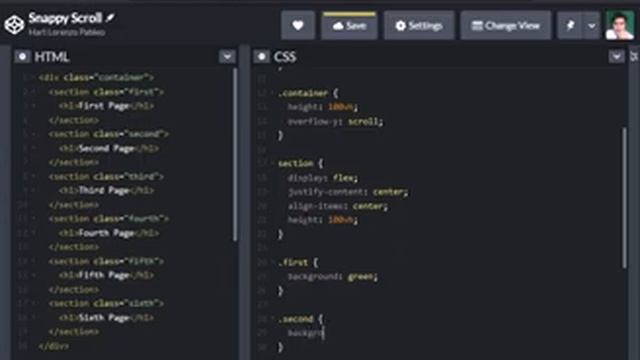Open user profile avatar menu
This screenshot has height=360, width=640.
[620, 25]
